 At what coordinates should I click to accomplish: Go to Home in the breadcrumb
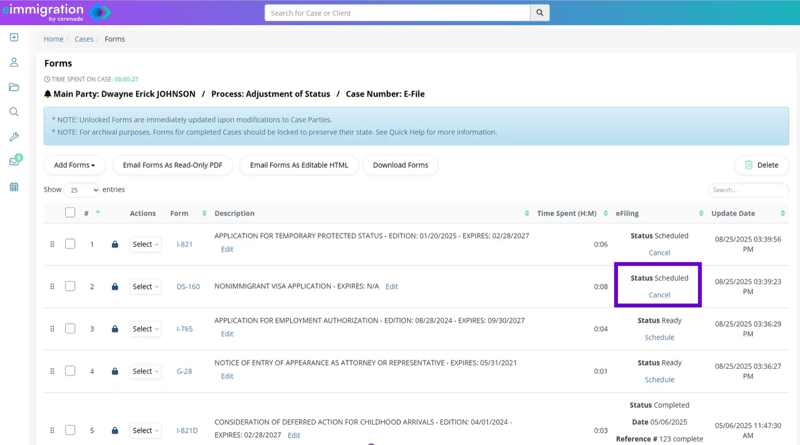(x=53, y=39)
